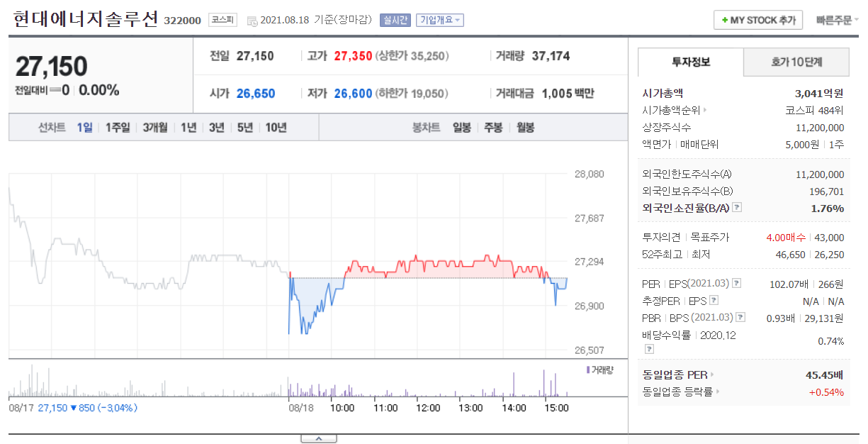
Task: Show 월봉 monthly candle chart
Action: click(x=525, y=128)
